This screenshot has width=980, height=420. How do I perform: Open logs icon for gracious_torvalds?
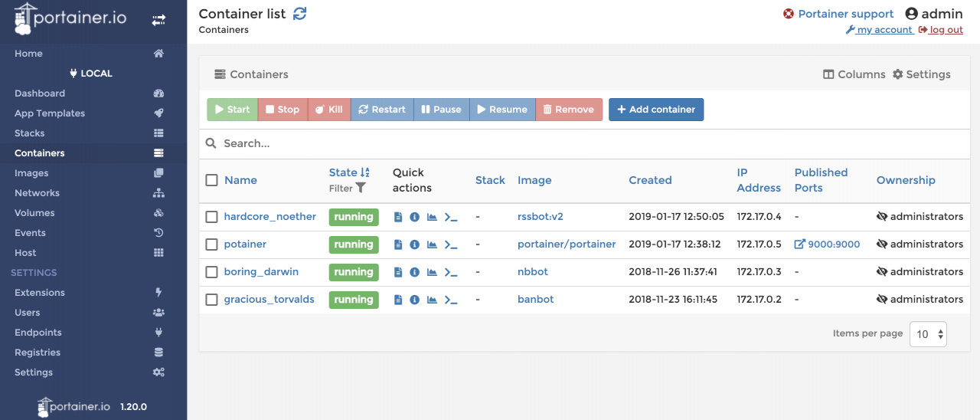point(398,300)
